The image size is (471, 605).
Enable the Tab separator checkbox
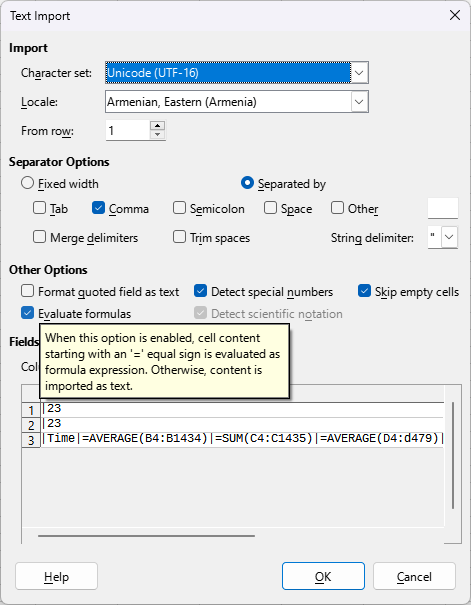click(39, 208)
